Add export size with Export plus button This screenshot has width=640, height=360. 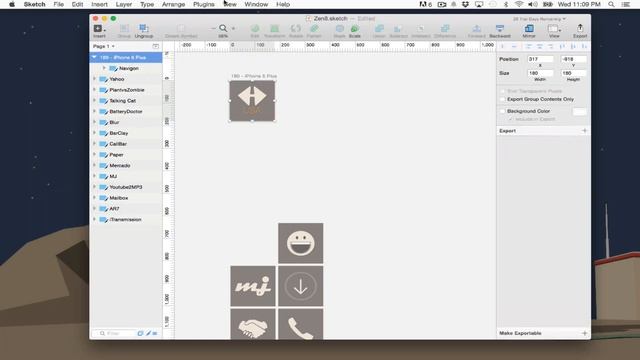tap(584, 131)
